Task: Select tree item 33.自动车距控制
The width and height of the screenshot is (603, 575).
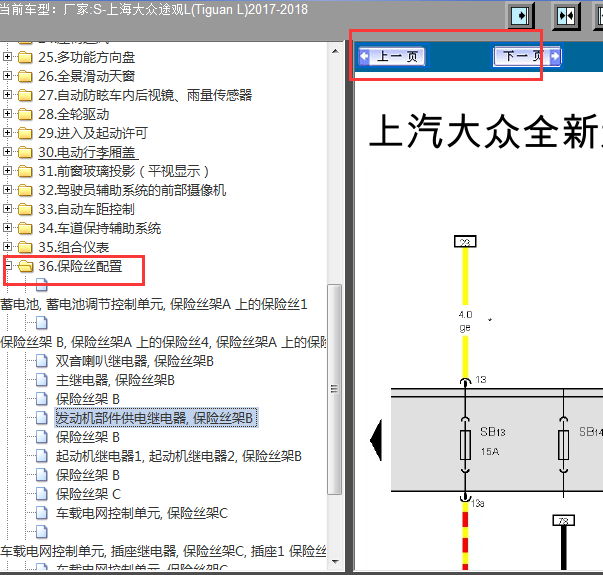Action: (x=87, y=209)
